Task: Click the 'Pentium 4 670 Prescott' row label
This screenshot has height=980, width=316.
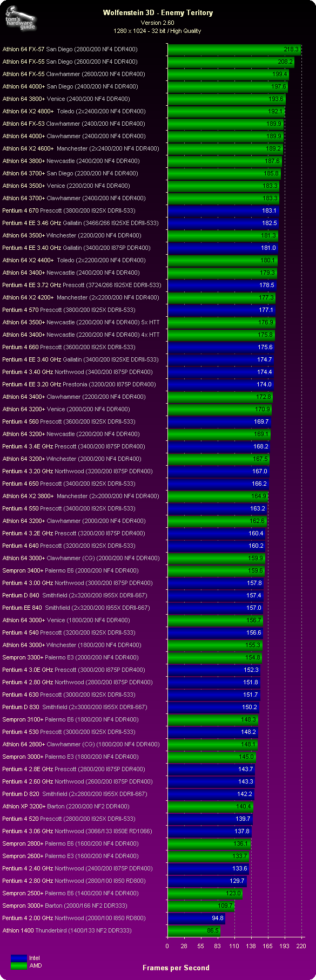Action: tap(69, 210)
